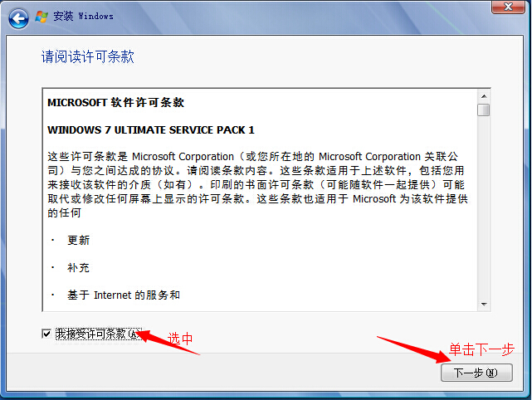
Task: Click the red 选中 annotation text
Action: pos(180,339)
